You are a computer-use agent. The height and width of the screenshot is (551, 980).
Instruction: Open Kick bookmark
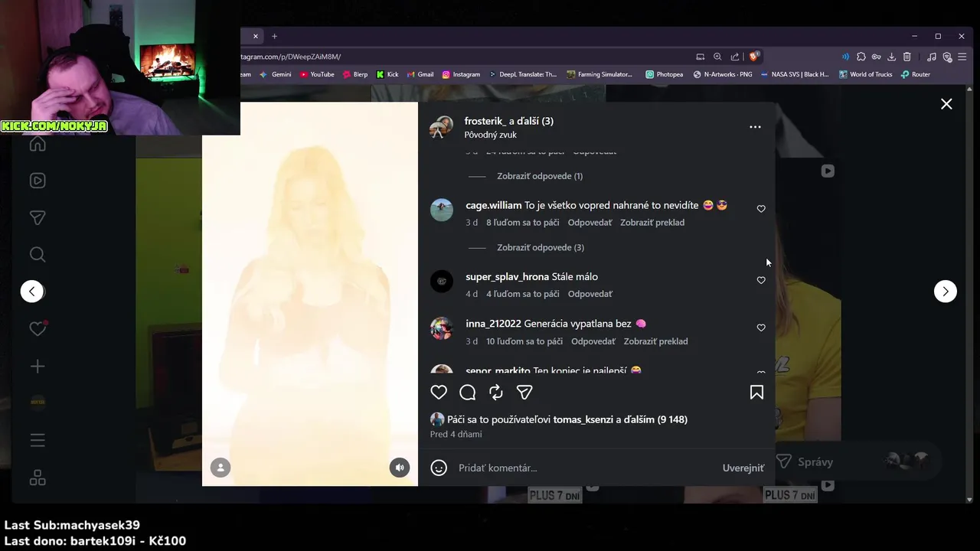click(x=387, y=74)
